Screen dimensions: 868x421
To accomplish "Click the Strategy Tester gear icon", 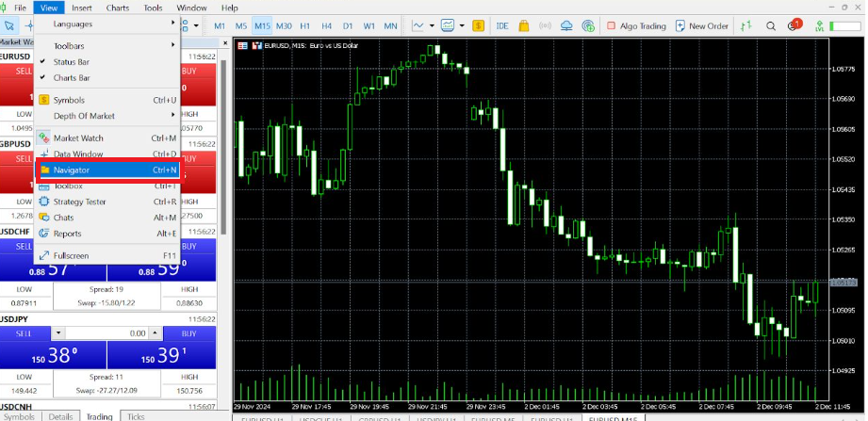I will click(44, 202).
